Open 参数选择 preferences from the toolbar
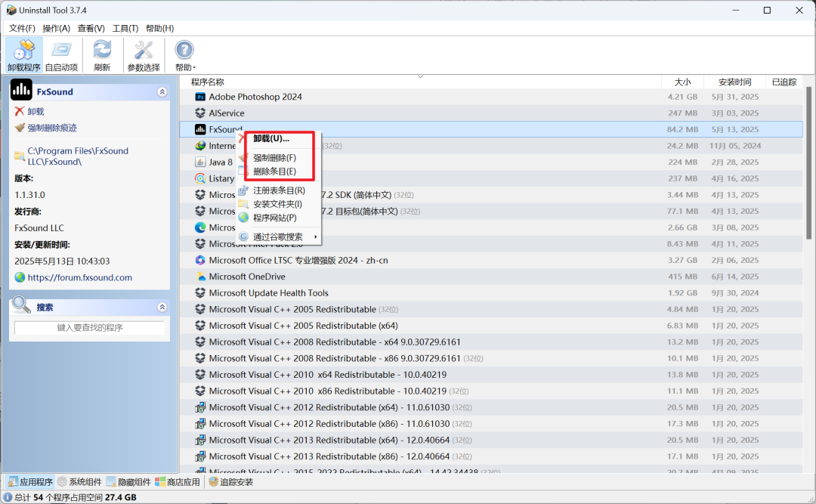The image size is (816, 504). coord(144,55)
